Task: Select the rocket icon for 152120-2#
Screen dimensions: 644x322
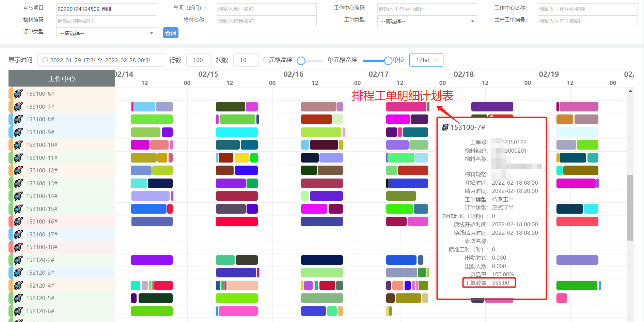Action: (x=18, y=260)
